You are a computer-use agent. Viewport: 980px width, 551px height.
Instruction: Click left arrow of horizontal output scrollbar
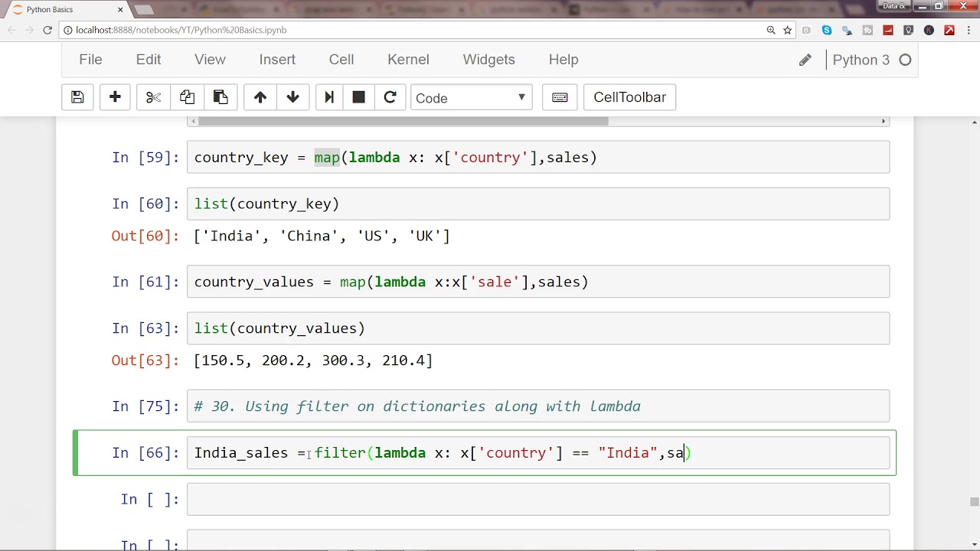coord(193,121)
